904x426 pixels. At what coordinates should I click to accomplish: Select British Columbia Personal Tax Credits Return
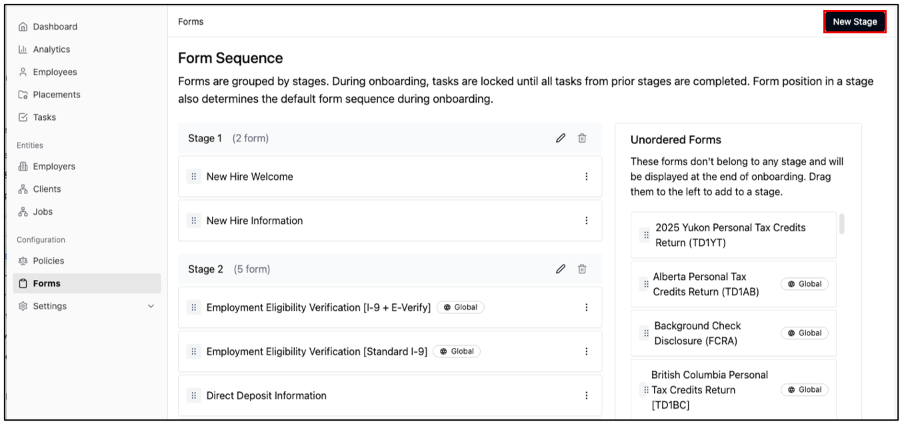pyautogui.click(x=733, y=390)
